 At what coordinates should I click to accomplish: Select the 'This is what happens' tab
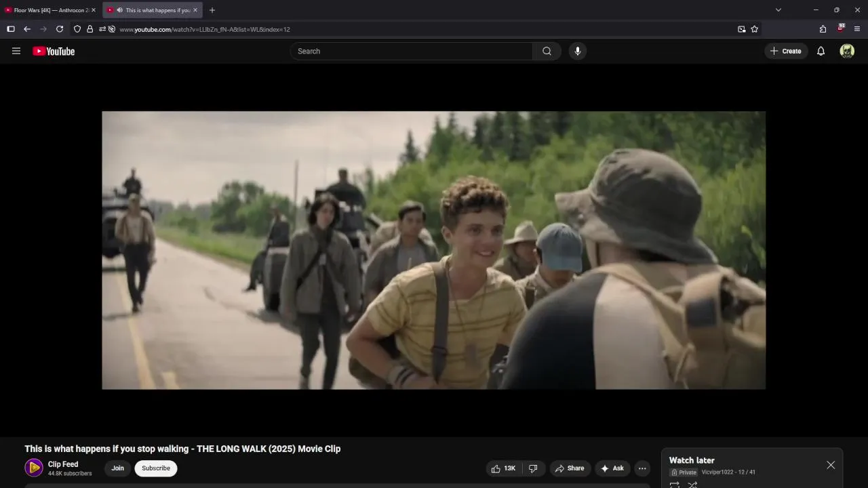tap(153, 10)
